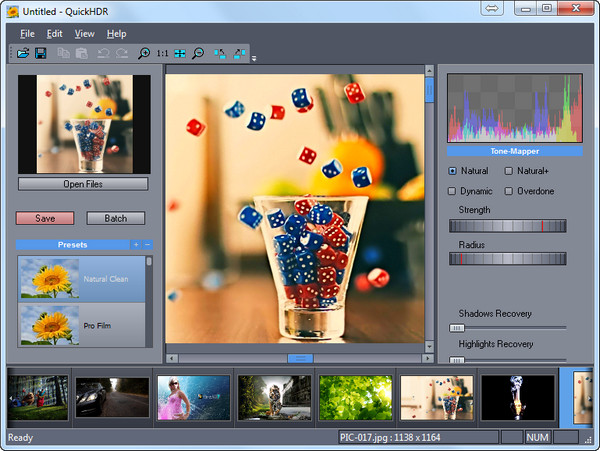
Task: Click the zoom in magnifier icon
Action: (144, 53)
